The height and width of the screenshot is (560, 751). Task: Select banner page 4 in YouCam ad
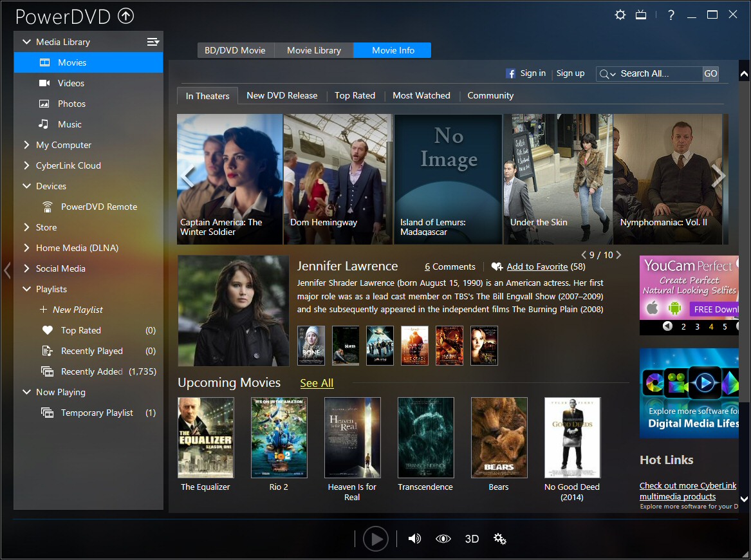(x=711, y=326)
